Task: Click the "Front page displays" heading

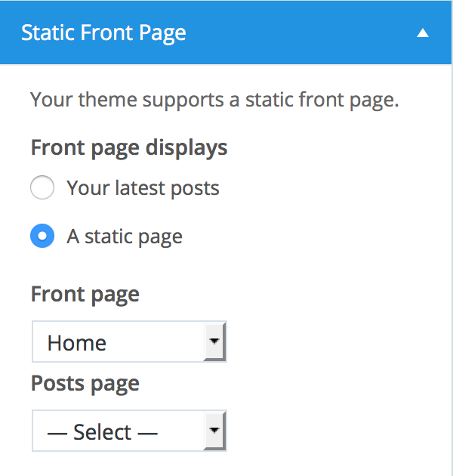Action: click(129, 147)
